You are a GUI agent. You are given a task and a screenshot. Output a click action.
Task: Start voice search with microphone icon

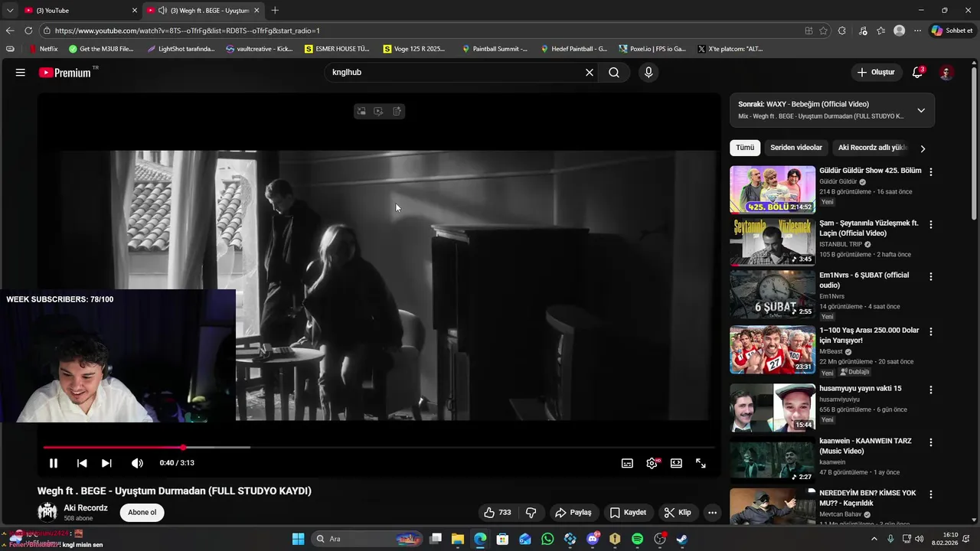coord(648,73)
